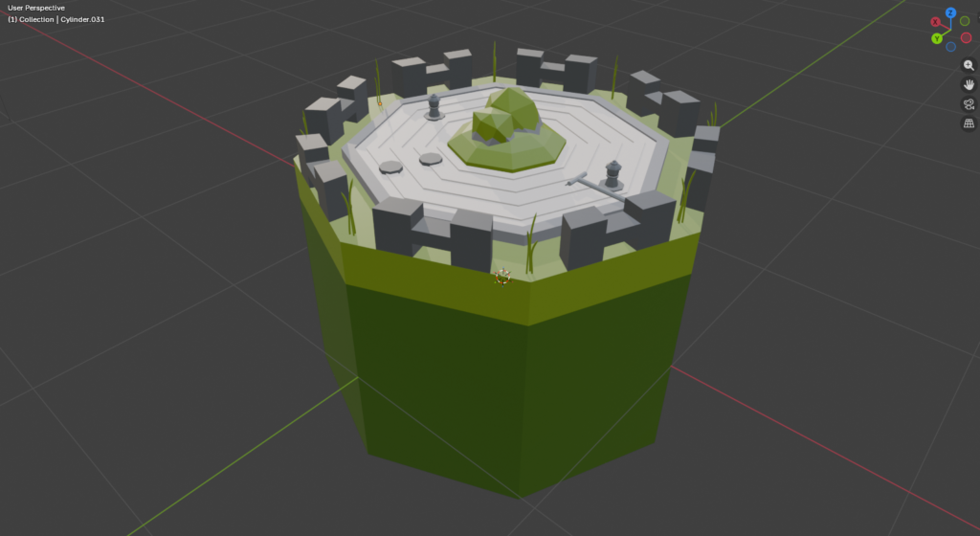Select the stone lantern at the platform's back
Viewport: 980px width, 536px height.
click(x=434, y=106)
